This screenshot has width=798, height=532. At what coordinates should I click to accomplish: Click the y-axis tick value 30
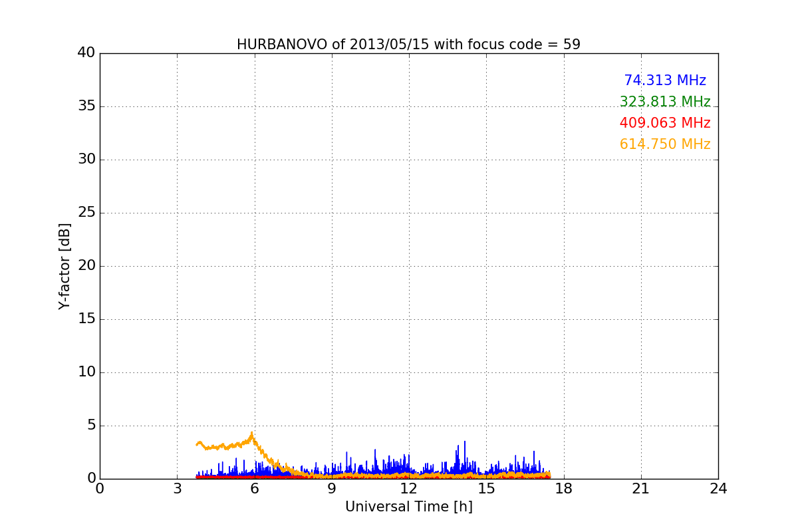pos(86,160)
